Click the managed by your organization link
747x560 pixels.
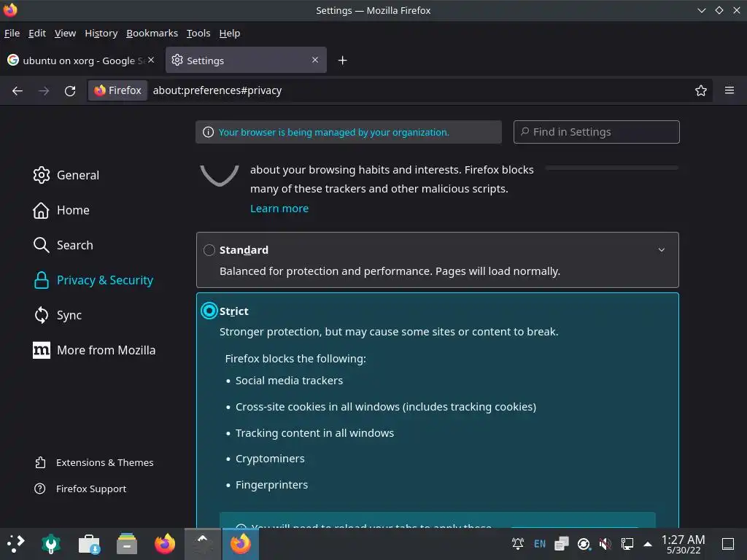pyautogui.click(x=333, y=133)
